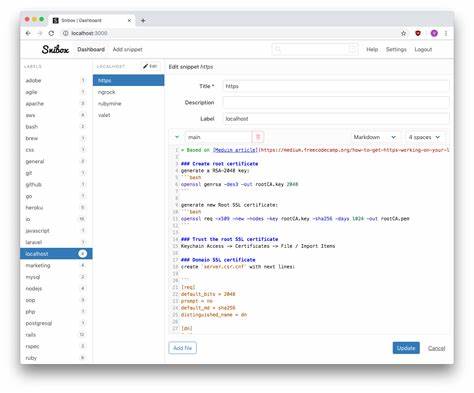Select the javascript label
This screenshot has width=474, height=393.
[x=56, y=231]
